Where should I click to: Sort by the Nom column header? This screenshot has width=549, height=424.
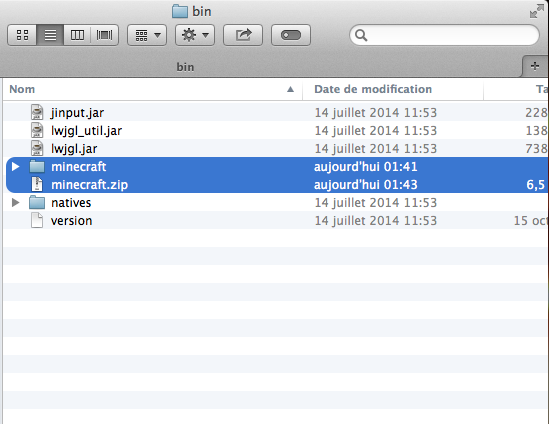22,89
